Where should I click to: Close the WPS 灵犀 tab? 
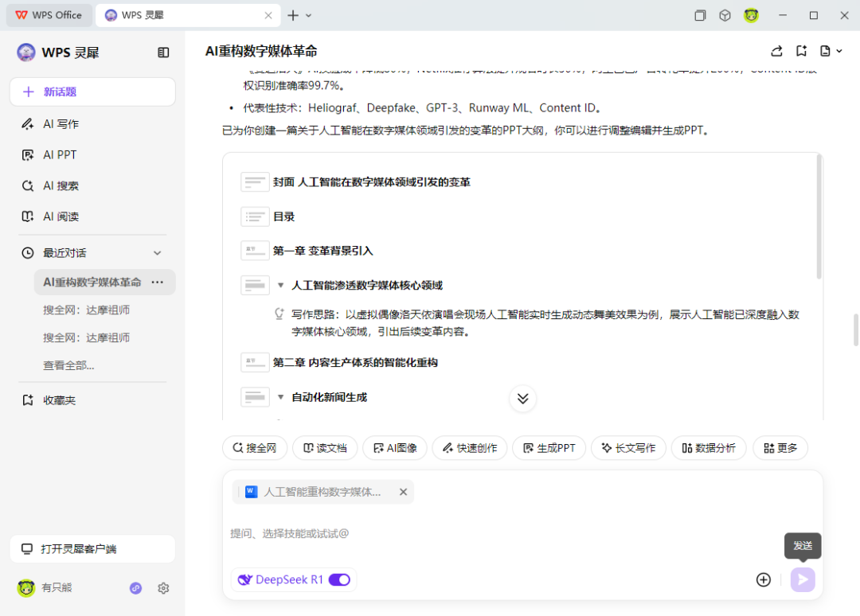(x=268, y=15)
